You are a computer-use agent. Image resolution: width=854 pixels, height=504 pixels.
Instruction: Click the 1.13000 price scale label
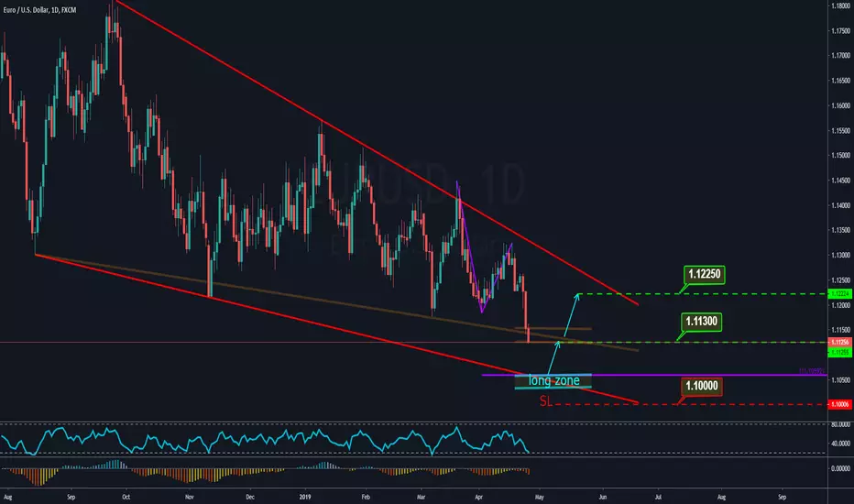[840, 255]
